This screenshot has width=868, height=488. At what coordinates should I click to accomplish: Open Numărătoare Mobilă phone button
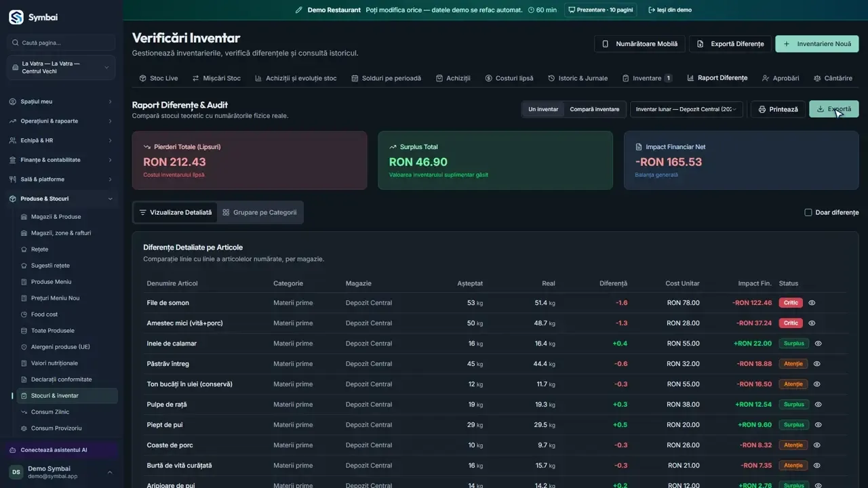click(640, 44)
